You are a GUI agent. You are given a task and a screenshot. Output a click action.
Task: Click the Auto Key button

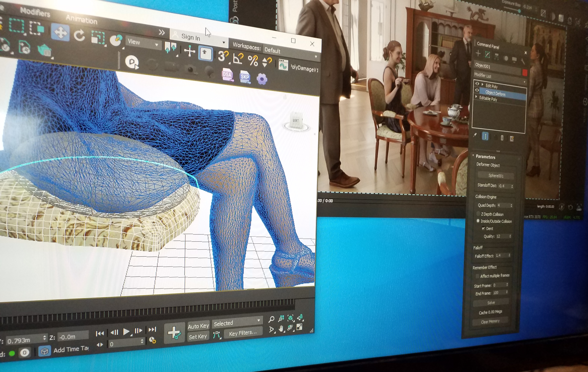point(198,326)
